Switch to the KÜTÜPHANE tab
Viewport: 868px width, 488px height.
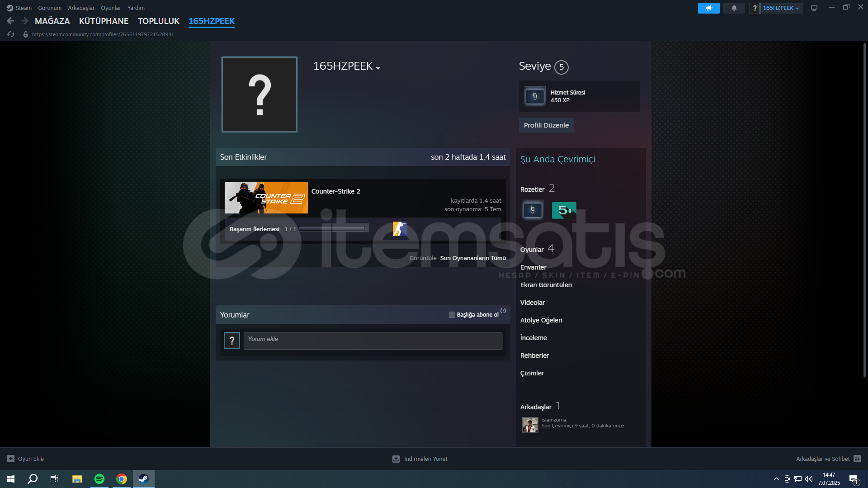pyautogui.click(x=104, y=21)
